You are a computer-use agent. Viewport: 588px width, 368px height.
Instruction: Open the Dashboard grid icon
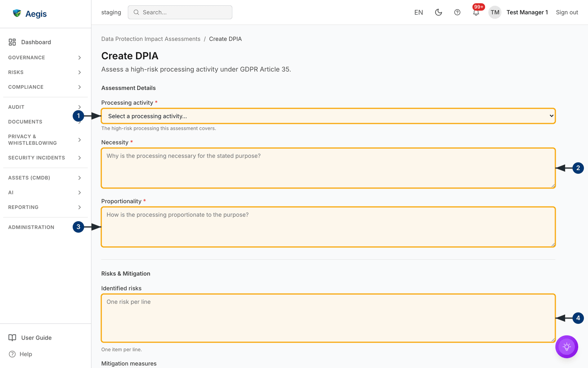[12, 42]
